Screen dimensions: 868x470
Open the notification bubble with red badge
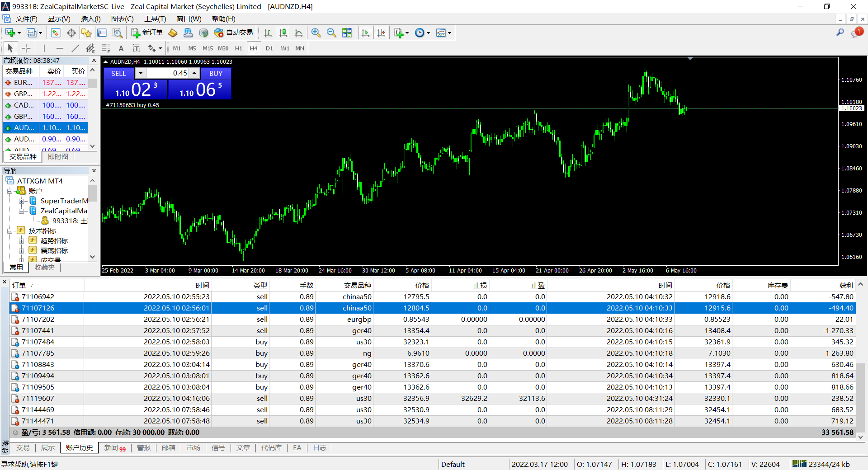857,32
